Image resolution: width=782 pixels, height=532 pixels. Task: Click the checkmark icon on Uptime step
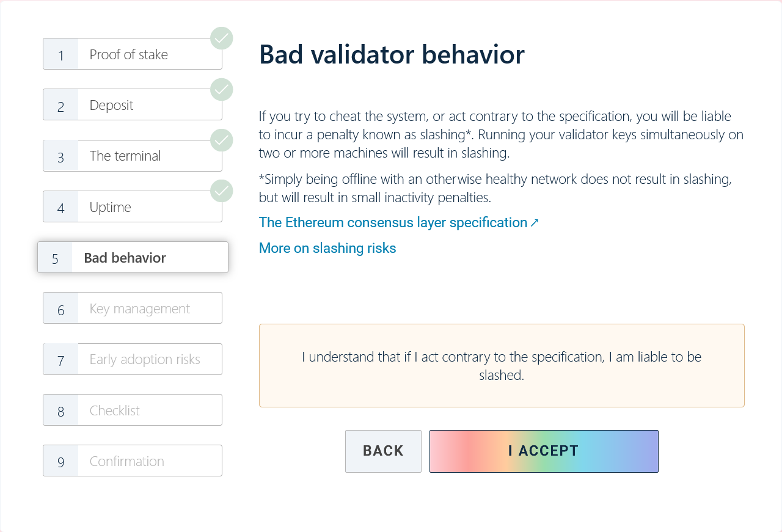(x=222, y=192)
